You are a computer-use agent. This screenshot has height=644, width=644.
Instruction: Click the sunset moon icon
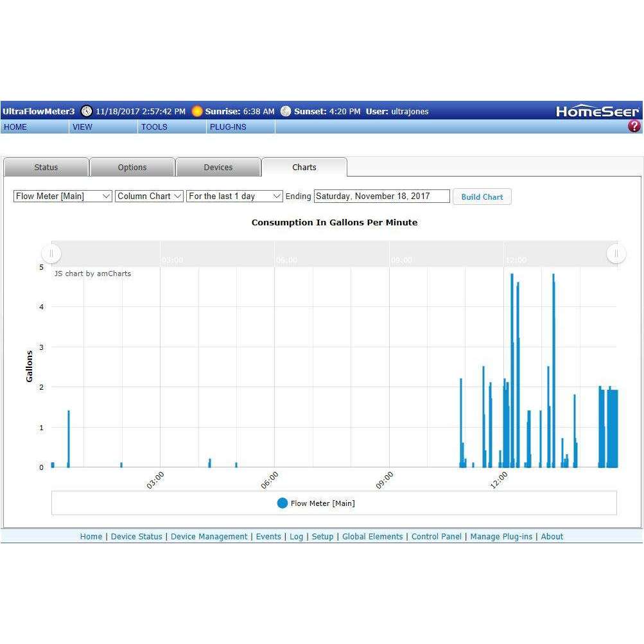(x=286, y=111)
